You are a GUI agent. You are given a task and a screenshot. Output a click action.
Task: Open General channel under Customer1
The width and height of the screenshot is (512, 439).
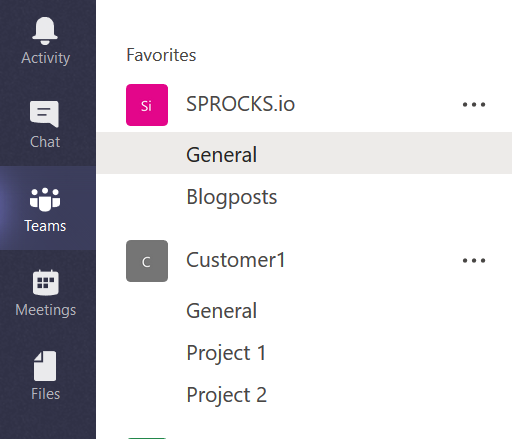[x=221, y=311]
